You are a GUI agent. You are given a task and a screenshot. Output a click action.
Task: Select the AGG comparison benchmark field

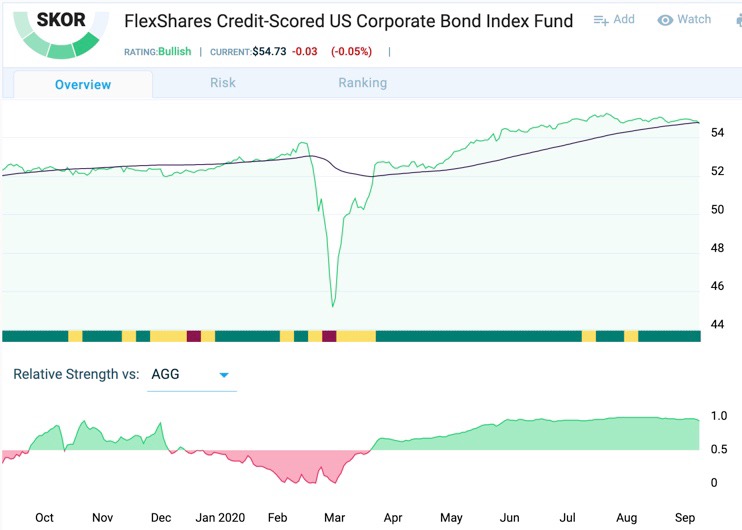180,375
